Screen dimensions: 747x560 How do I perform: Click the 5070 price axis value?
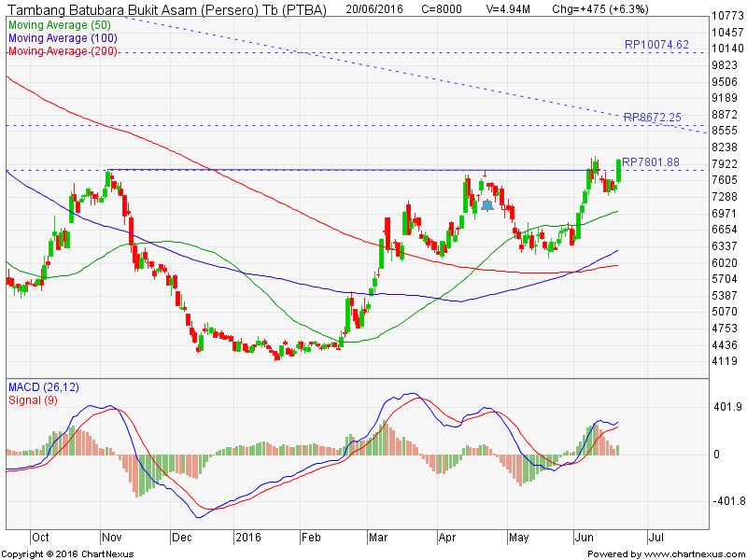coord(725,312)
